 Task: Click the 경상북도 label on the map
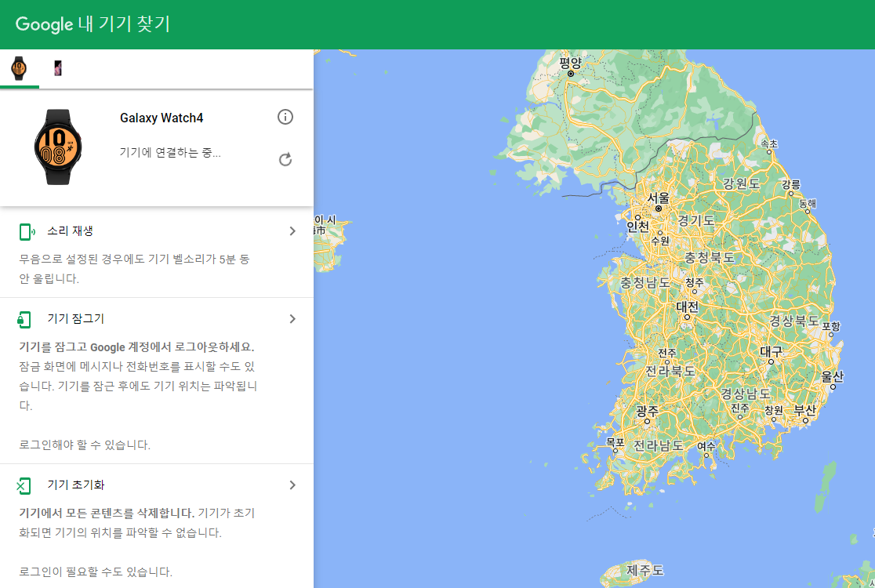tap(794, 321)
